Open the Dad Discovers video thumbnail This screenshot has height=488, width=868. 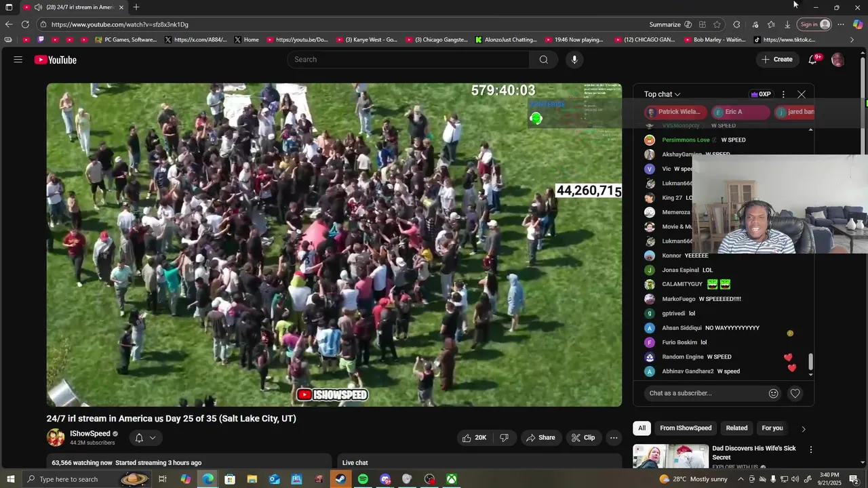[670, 456]
